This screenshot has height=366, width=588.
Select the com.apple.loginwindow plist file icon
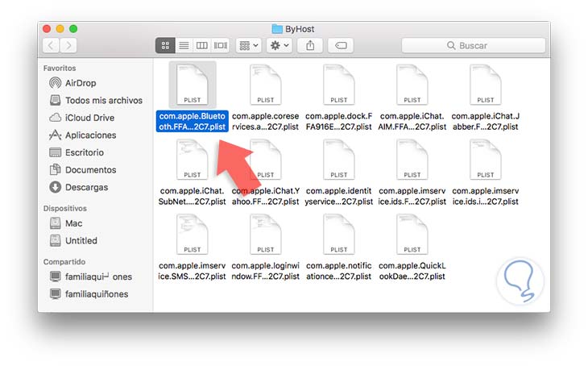click(266, 234)
